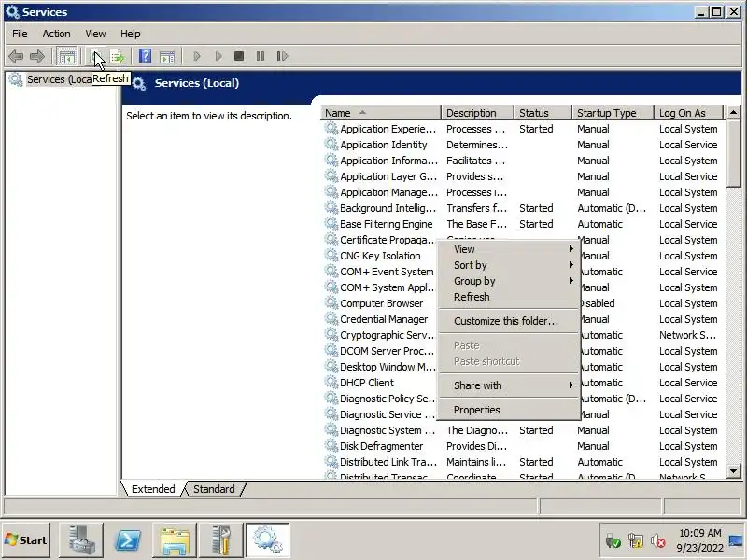The image size is (747, 560).
Task: Select Diagnostic System Host row
Action: pyautogui.click(x=523, y=430)
